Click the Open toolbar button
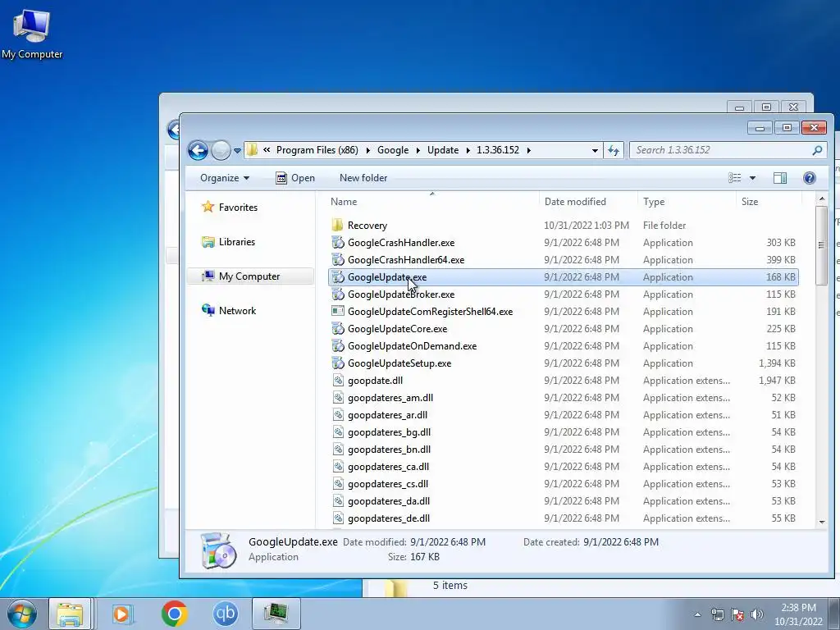840x630 pixels. (295, 178)
